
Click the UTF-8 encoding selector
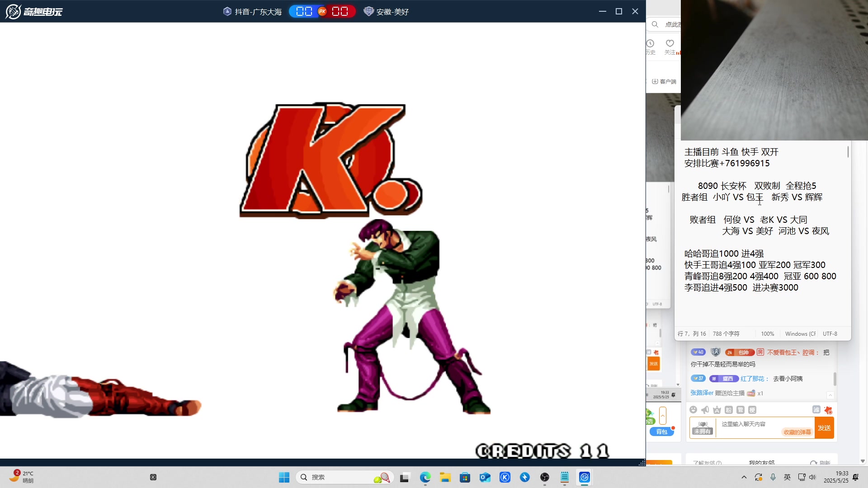830,334
